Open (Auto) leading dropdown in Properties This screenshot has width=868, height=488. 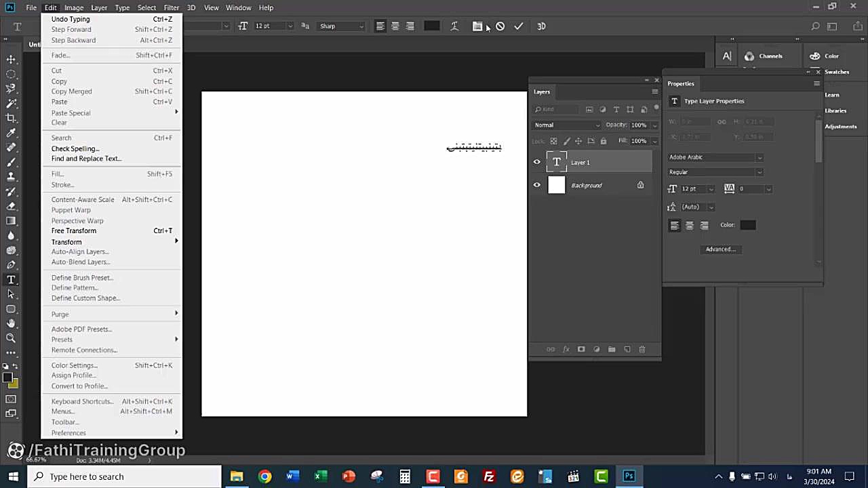[711, 207]
